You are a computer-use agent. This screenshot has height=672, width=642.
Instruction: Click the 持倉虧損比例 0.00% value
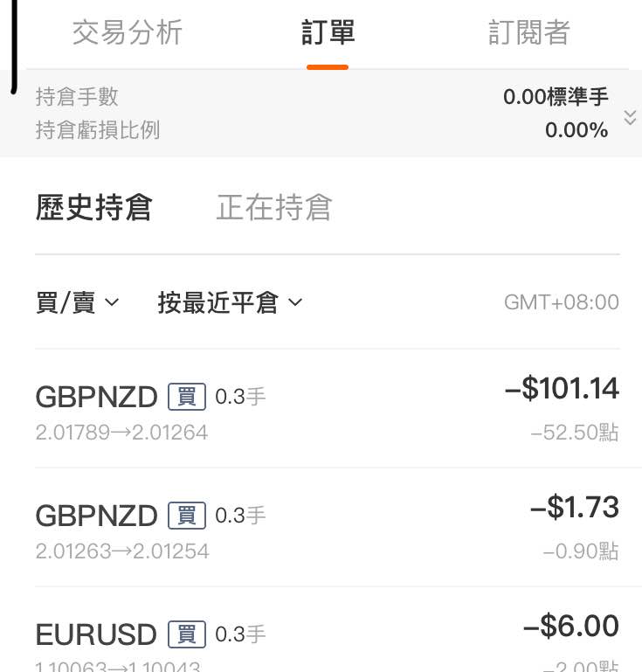pos(576,130)
